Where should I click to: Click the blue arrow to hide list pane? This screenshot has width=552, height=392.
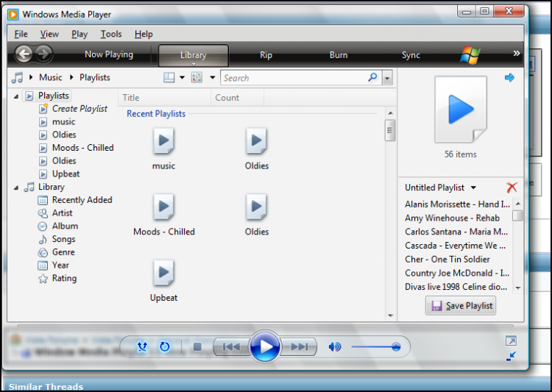pyautogui.click(x=509, y=77)
